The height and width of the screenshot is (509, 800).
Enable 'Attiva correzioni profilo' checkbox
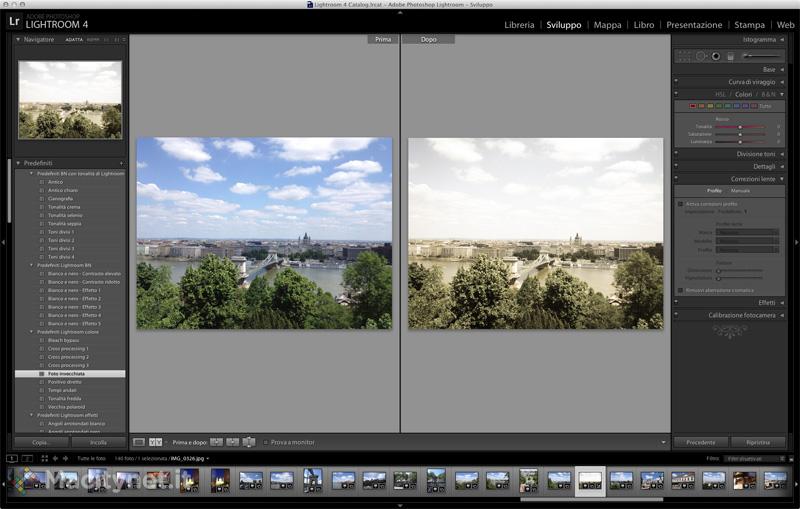[681, 204]
